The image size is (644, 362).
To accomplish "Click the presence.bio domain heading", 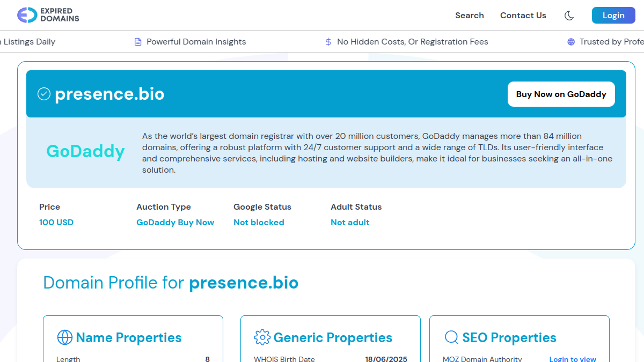I will (109, 94).
